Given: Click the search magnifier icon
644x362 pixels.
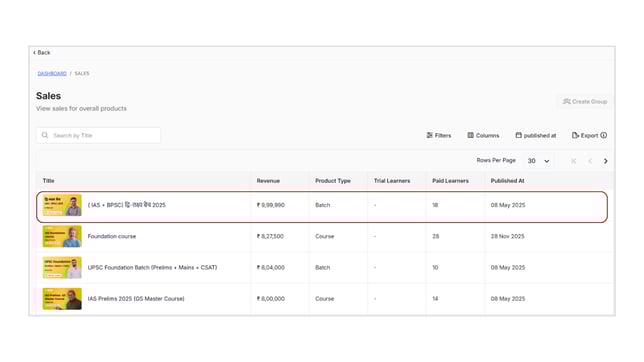Looking at the screenshot, I should (x=45, y=135).
